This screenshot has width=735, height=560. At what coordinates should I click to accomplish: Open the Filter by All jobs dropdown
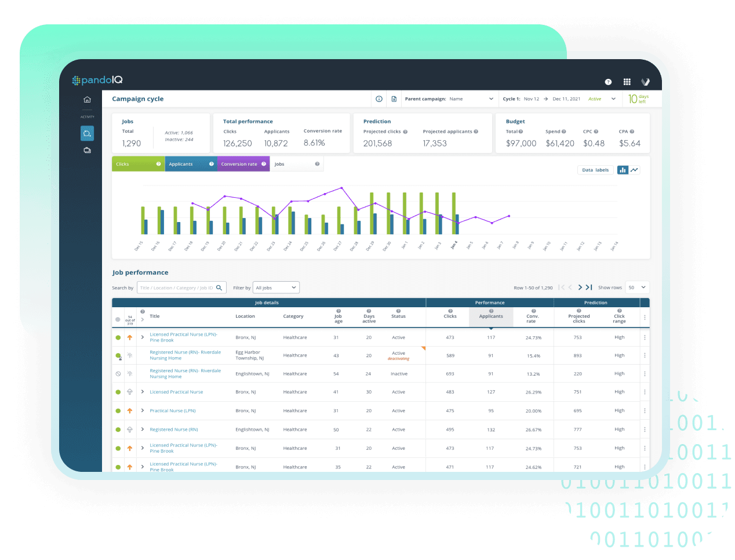coord(276,287)
